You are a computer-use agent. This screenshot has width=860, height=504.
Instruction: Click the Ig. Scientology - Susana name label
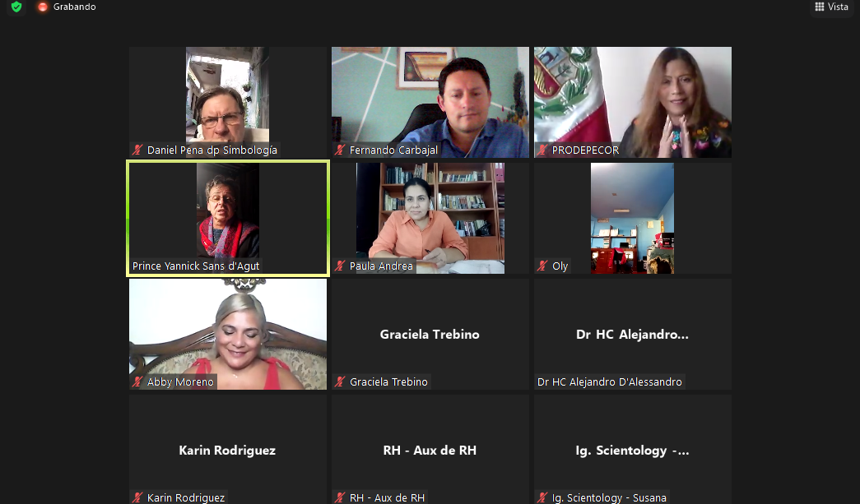click(609, 497)
